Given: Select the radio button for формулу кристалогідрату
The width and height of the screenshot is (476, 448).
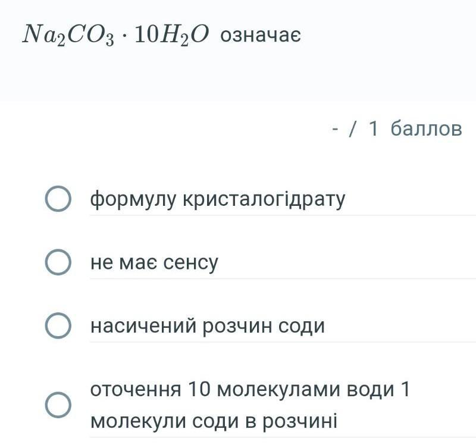Looking at the screenshot, I should click(58, 199).
